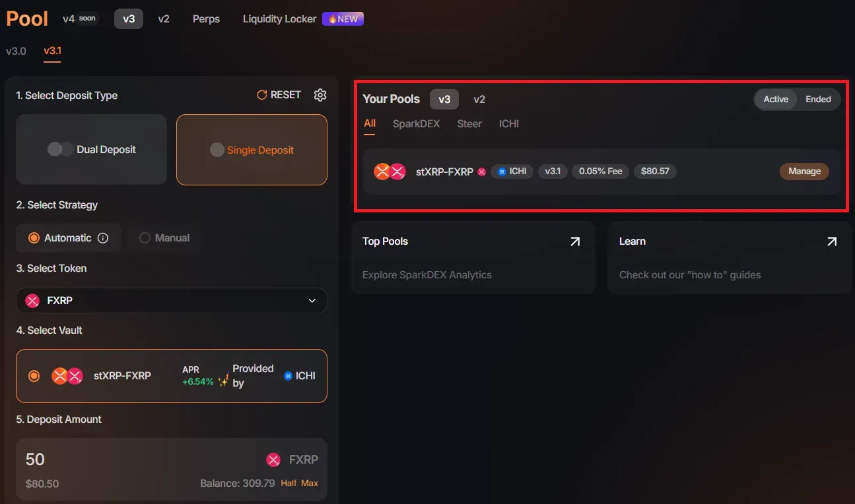Click the FXRP token icon in Select Token

(32, 301)
